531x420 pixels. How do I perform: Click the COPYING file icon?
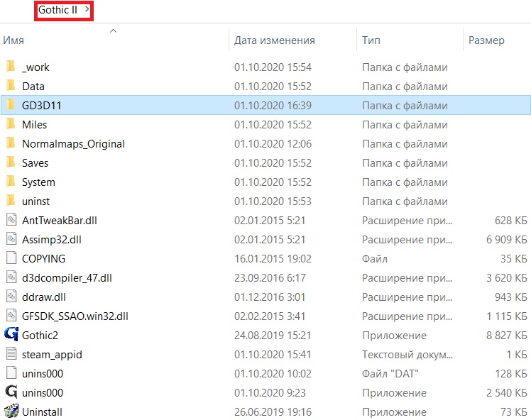click(x=11, y=258)
